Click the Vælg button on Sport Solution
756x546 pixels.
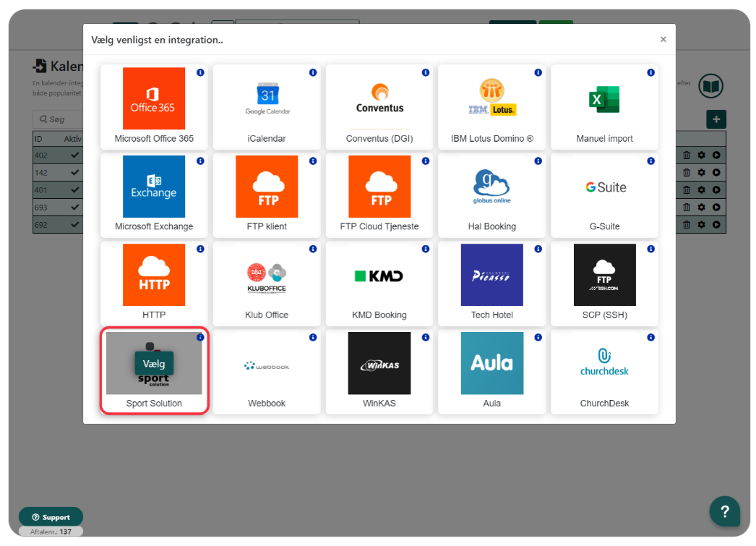pos(154,364)
